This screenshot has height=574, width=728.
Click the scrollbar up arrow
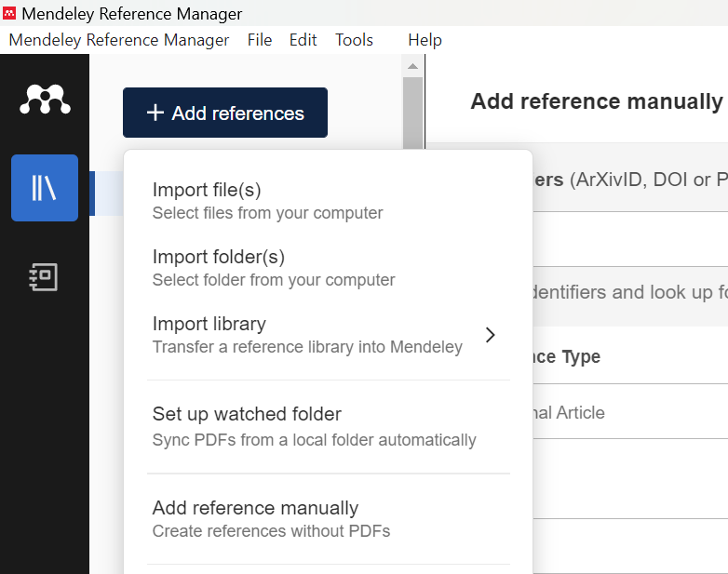coord(412,66)
